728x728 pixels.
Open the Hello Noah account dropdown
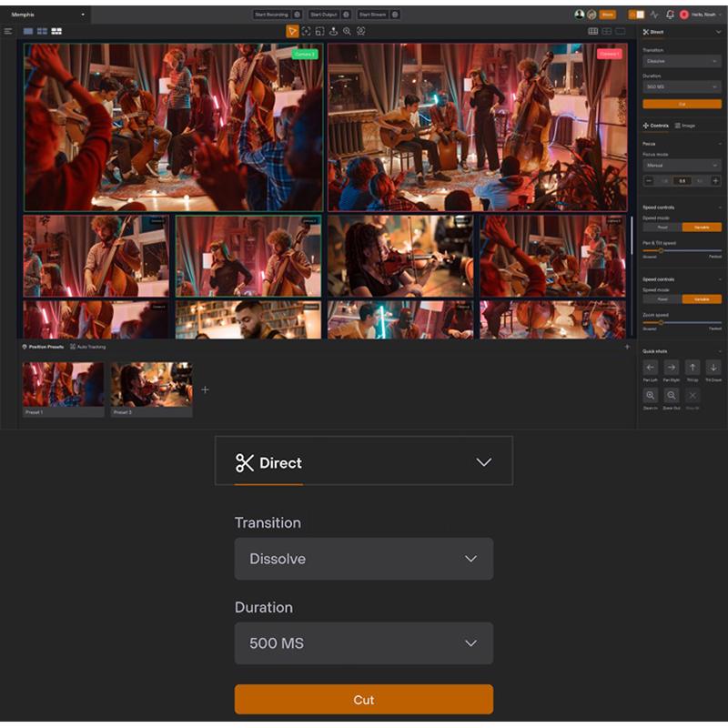pyautogui.click(x=706, y=15)
